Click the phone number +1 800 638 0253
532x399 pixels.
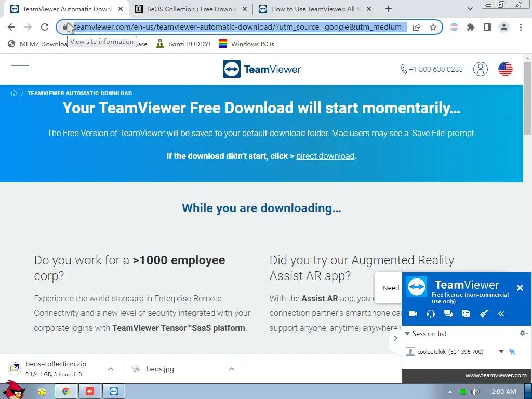click(432, 69)
